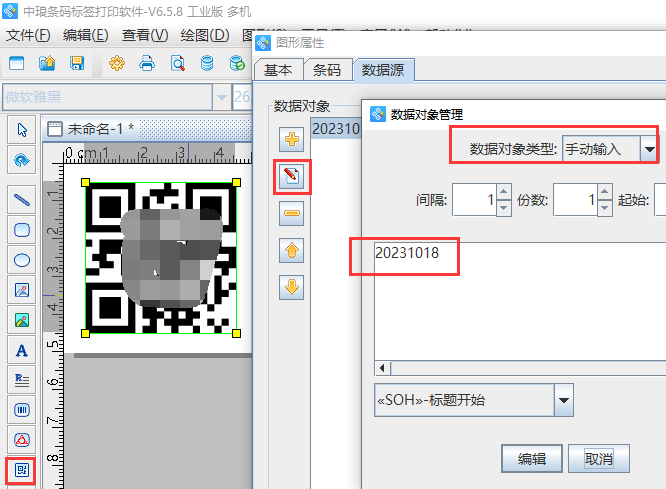
Task: Click the 编辑 button
Action: 531,459
